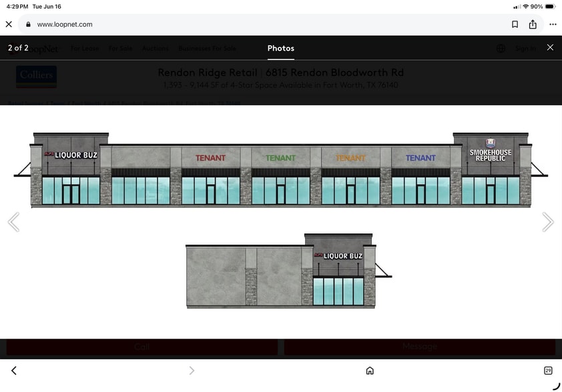
Task: Select the Photos tab
Action: click(280, 48)
